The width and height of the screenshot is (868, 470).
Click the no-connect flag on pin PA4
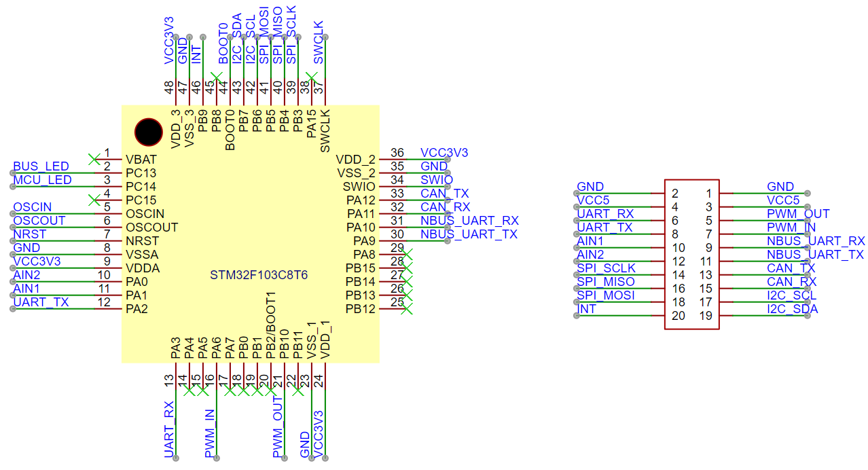pyautogui.click(x=188, y=391)
